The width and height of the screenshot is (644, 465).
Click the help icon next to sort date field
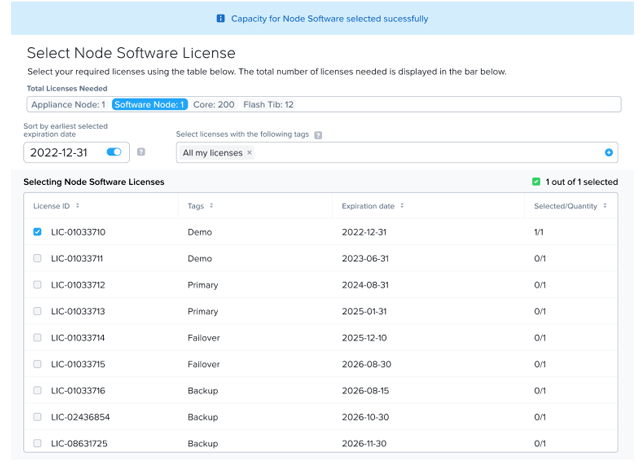coord(141,152)
